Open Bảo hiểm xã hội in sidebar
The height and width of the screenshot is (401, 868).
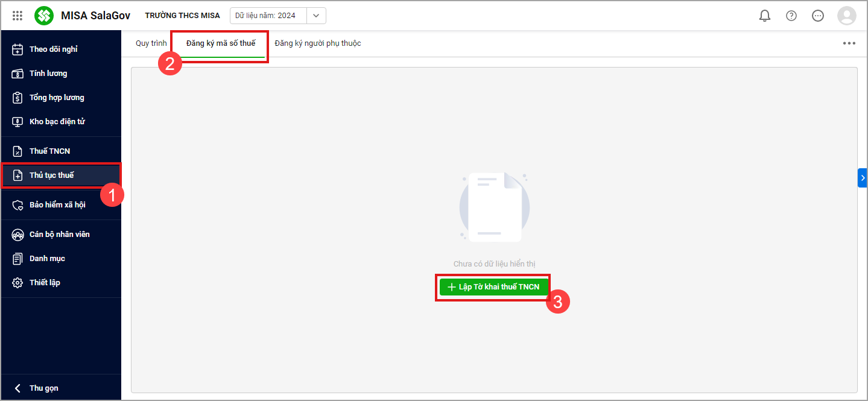click(57, 205)
